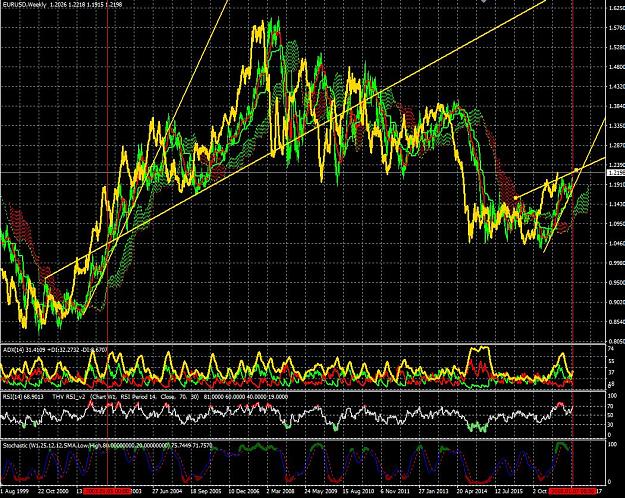Click the 10 Dec 2006 date label
This screenshot has height=498, width=625.
pyautogui.click(x=244, y=491)
